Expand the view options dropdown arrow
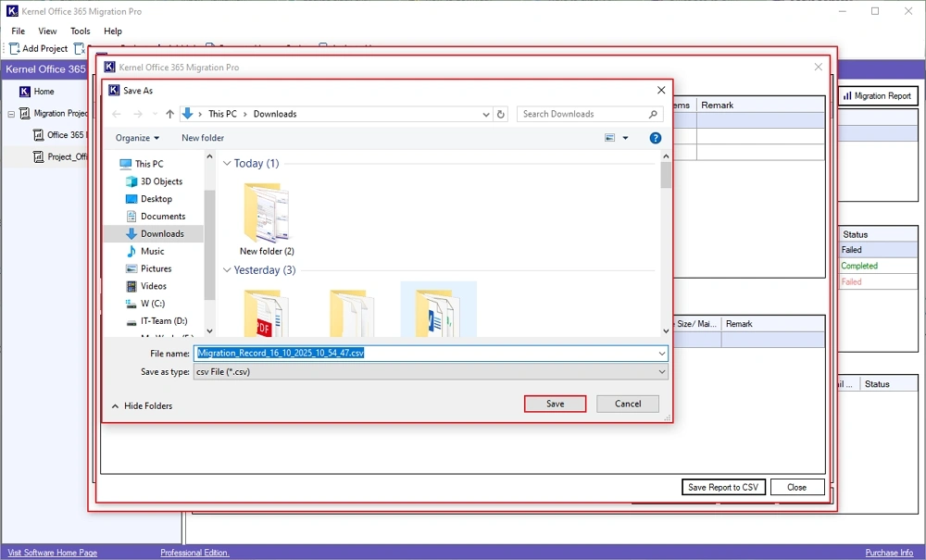This screenshot has width=926, height=560. (x=625, y=138)
